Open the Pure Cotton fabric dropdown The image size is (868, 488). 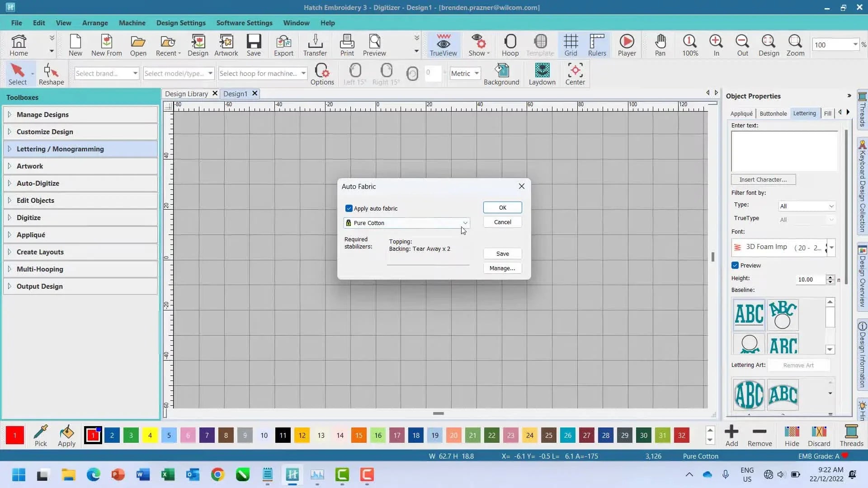coord(406,223)
